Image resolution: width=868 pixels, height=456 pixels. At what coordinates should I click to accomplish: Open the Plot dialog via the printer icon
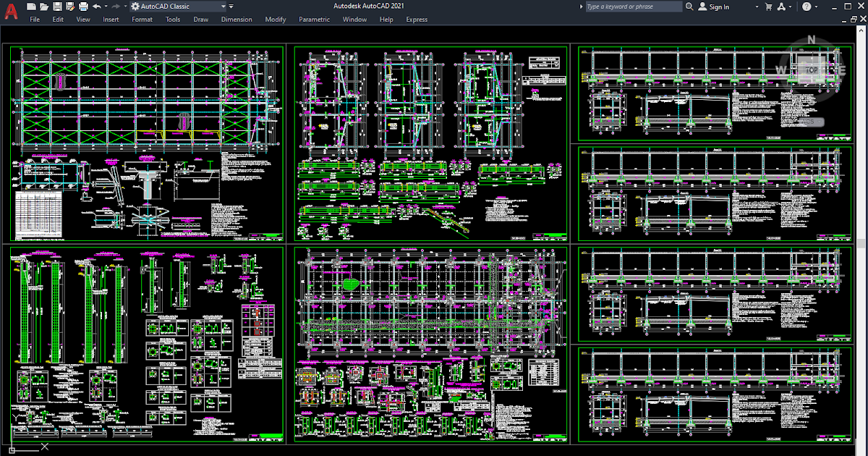pyautogui.click(x=82, y=6)
